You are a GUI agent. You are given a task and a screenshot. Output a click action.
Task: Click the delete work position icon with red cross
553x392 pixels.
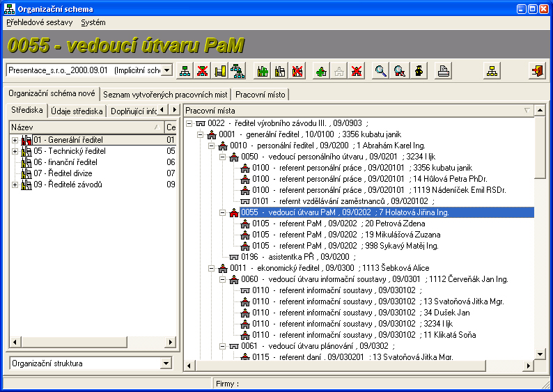[x=357, y=71]
